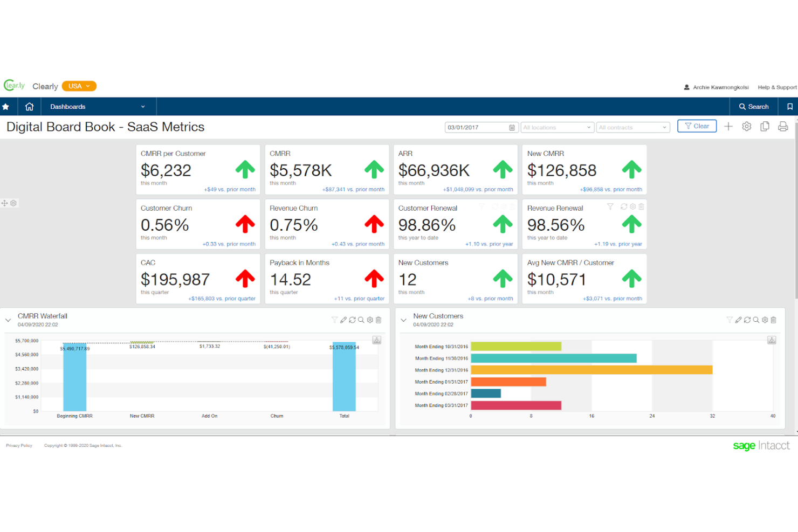Open the All locations dropdown

[x=557, y=127]
